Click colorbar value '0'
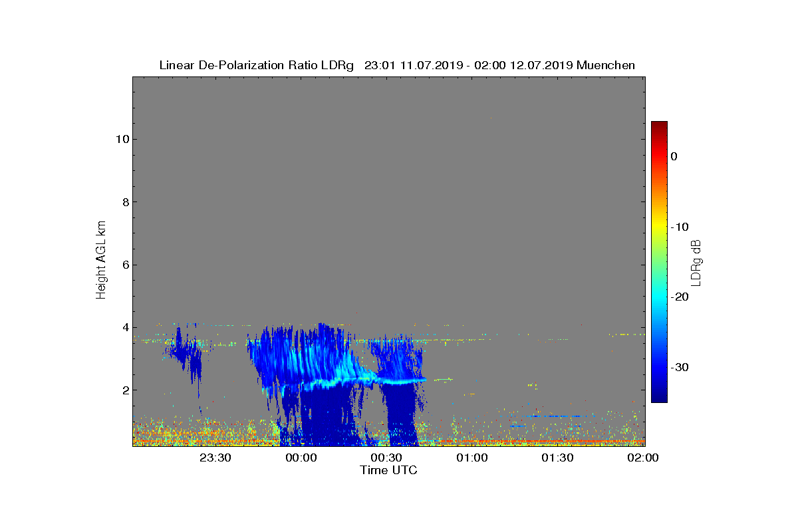Screen dimensions: 798x532 click(674, 156)
